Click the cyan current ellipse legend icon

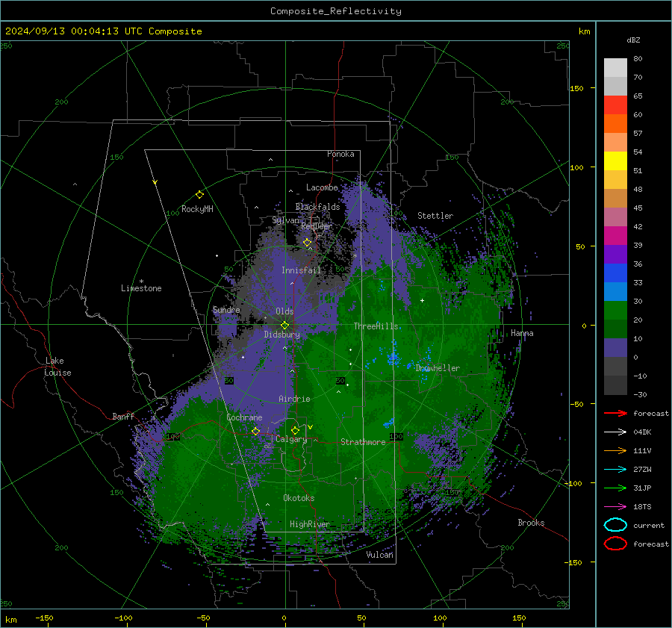click(x=615, y=525)
